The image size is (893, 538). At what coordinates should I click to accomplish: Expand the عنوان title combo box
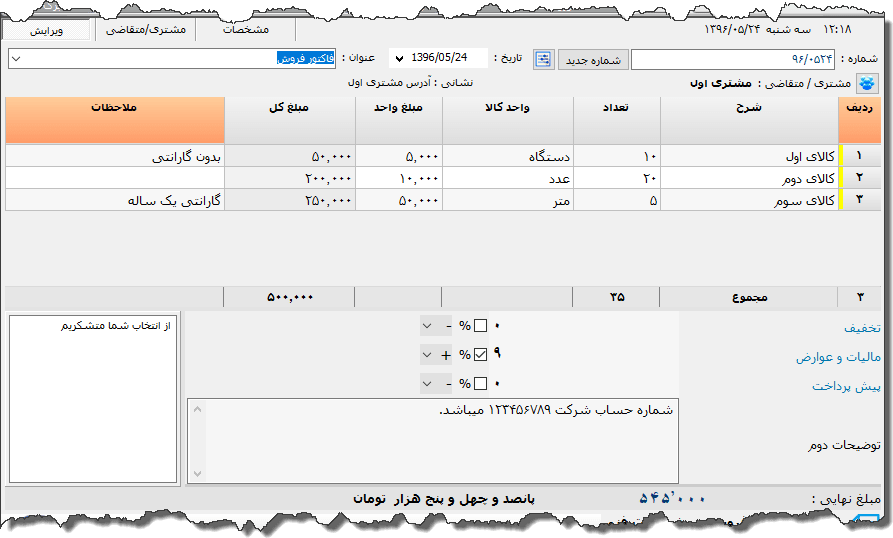click(16, 59)
